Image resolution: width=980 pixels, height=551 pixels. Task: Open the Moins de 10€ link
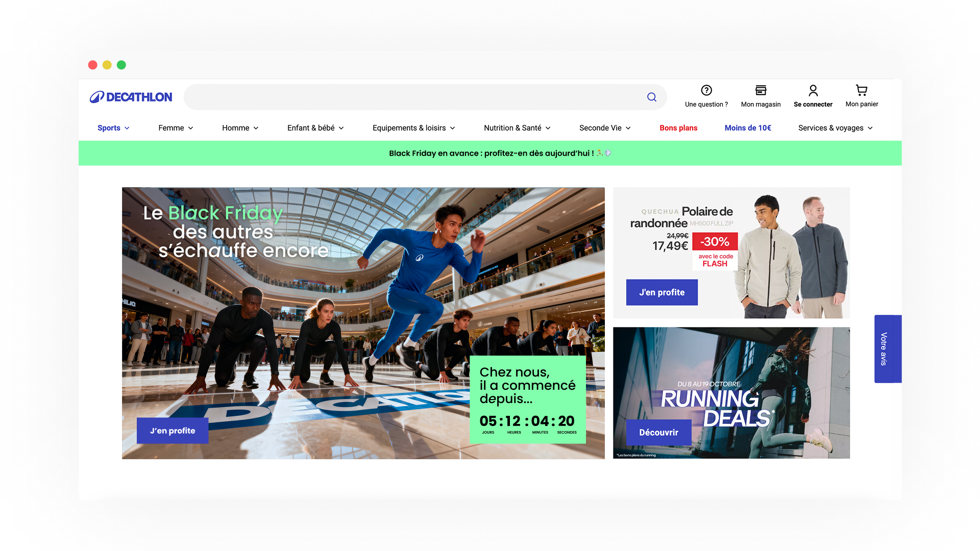748,128
